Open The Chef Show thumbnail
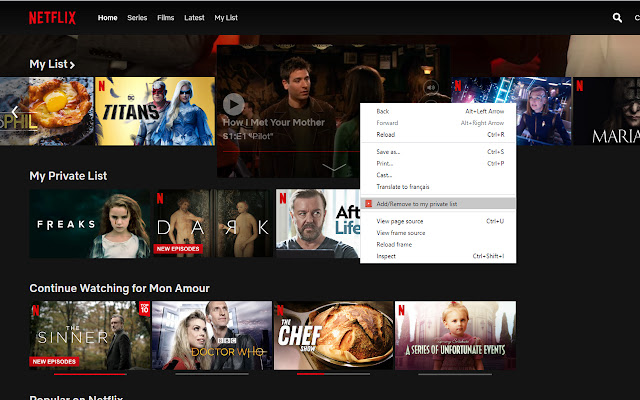The height and width of the screenshot is (400, 640). pos(333,335)
